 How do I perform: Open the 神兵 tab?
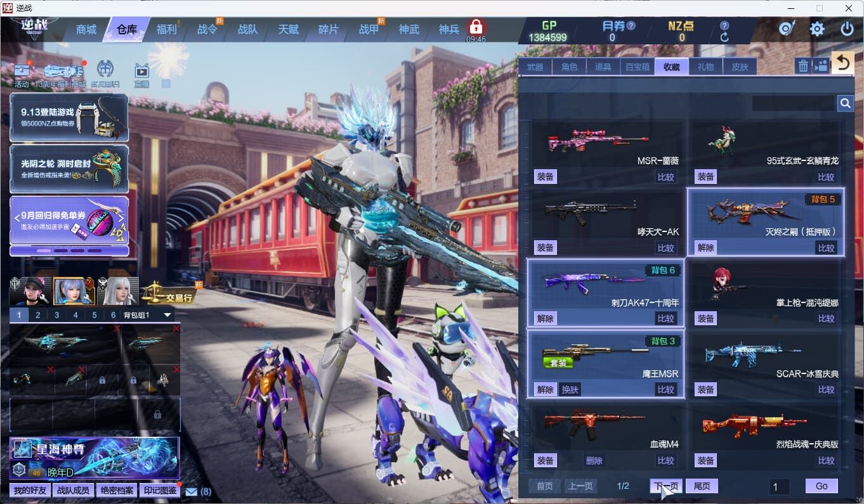coord(449,29)
